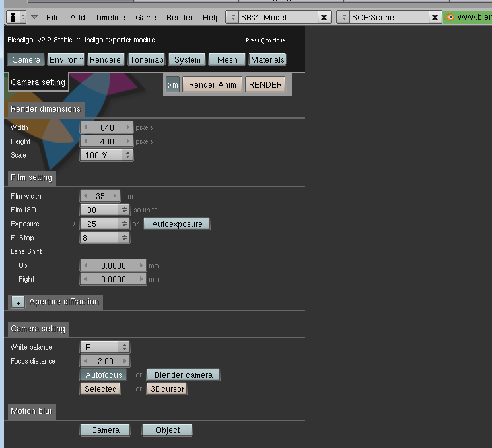Switch to the Materials tab

click(x=267, y=59)
